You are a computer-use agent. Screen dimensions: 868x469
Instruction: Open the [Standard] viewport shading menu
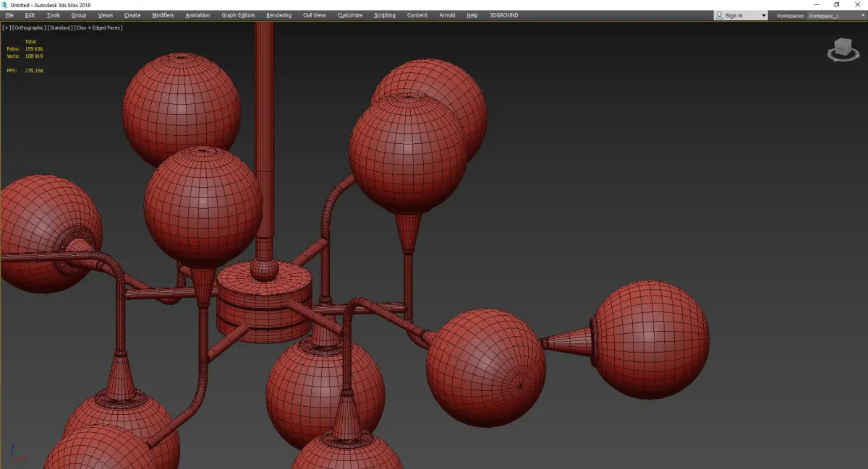(x=59, y=27)
